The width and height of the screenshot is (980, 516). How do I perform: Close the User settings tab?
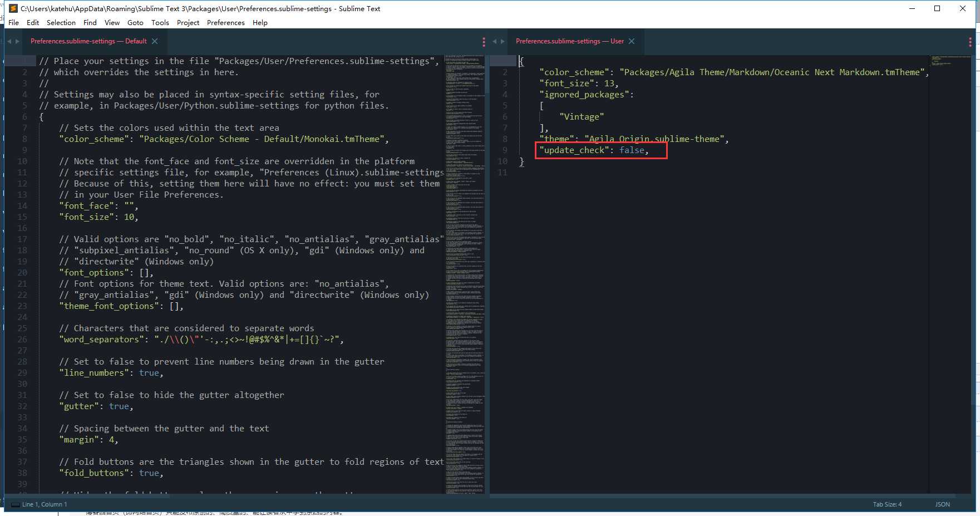click(x=632, y=41)
